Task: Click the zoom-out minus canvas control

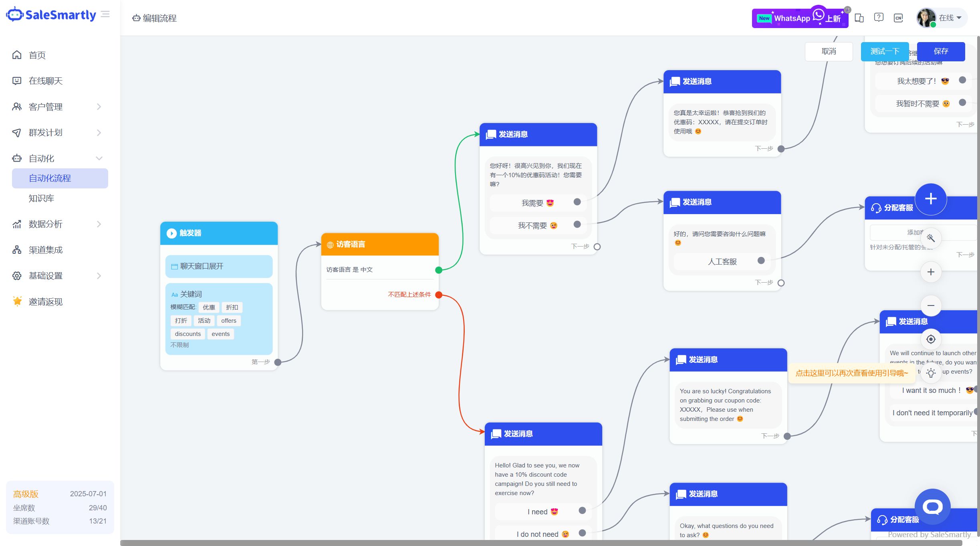Action: [x=931, y=305]
